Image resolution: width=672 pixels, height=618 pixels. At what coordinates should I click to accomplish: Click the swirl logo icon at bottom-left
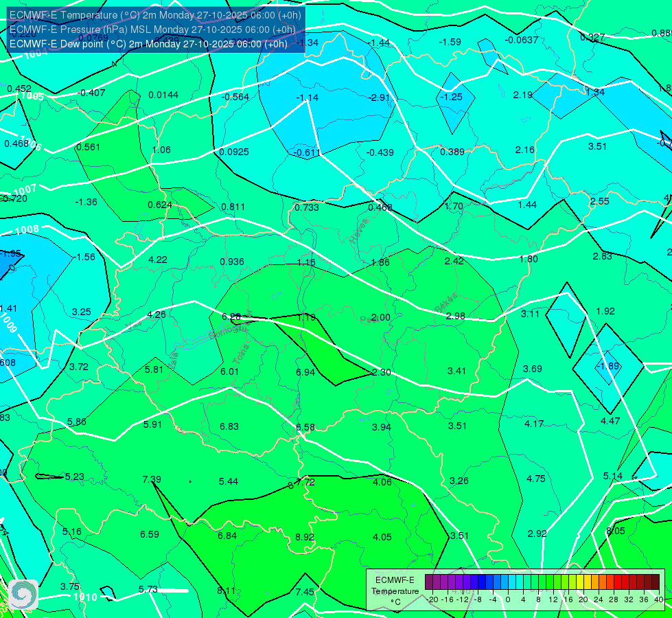coord(23,594)
